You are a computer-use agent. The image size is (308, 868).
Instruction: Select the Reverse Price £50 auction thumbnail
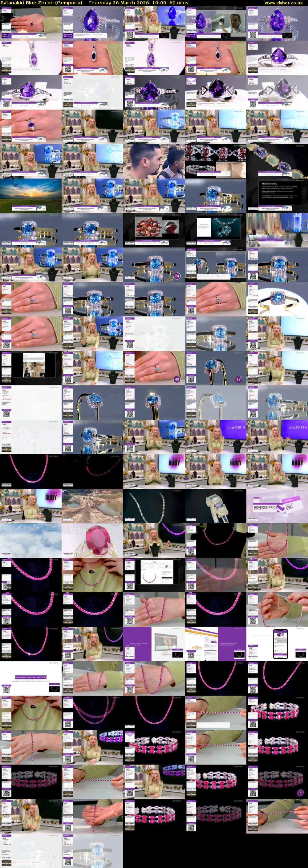tap(277, 506)
